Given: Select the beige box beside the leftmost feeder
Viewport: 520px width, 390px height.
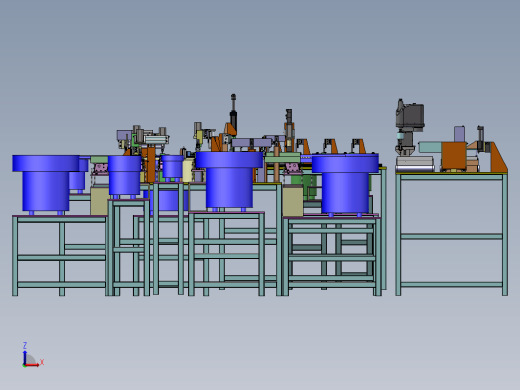Looking at the screenshot, I should click(x=99, y=201).
